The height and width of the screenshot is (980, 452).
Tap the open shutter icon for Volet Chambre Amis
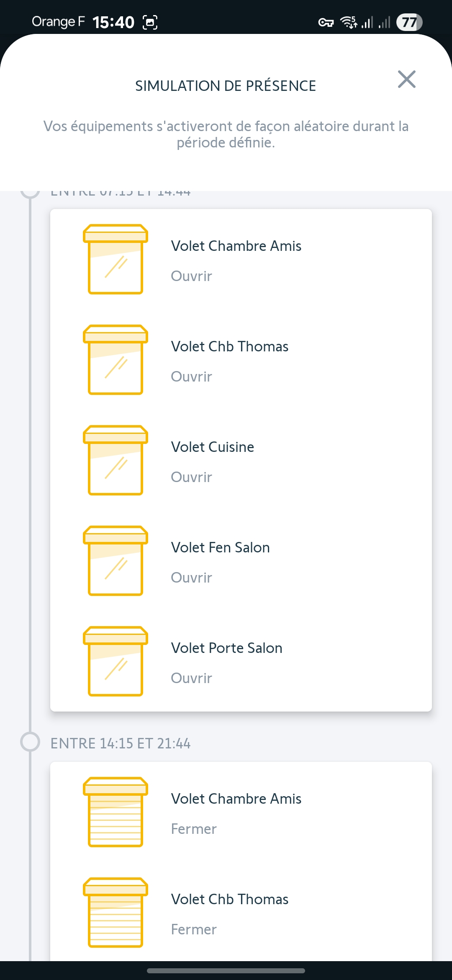(116, 259)
